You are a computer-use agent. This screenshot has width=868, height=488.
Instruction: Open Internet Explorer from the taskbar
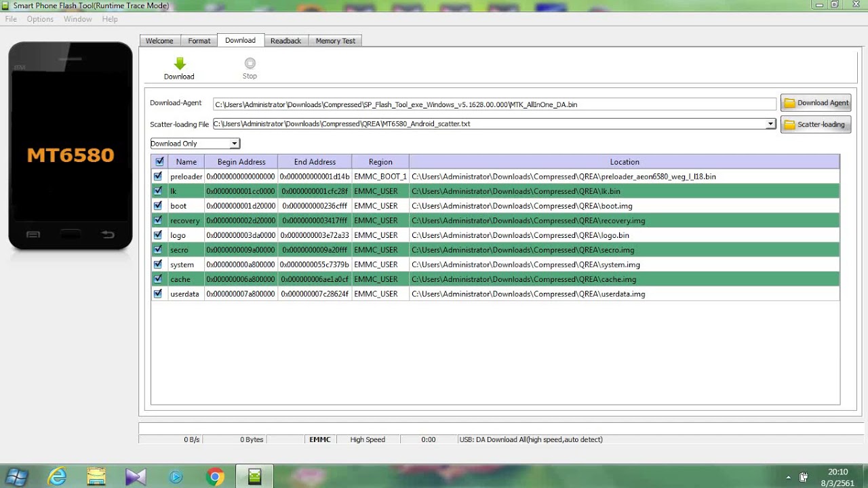[x=58, y=477]
